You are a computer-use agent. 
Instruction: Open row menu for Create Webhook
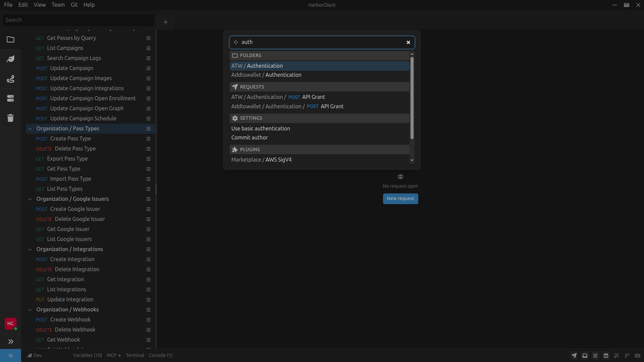pos(148,320)
